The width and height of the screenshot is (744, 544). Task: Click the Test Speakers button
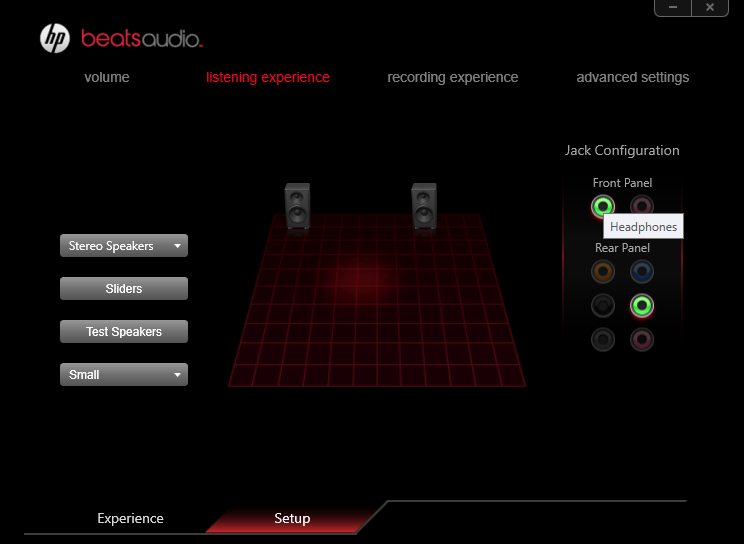[124, 331]
